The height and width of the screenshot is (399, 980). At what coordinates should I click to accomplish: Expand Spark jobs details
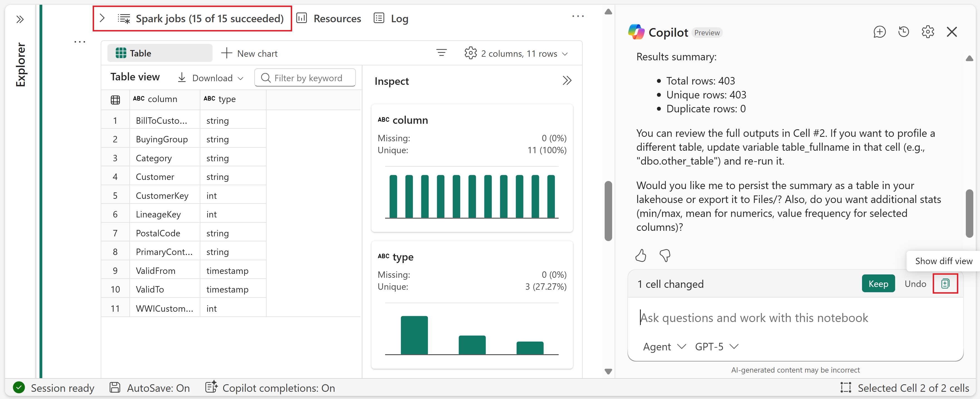pos(102,18)
